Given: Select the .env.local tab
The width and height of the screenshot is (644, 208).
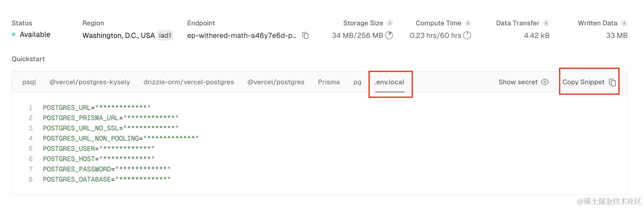Looking at the screenshot, I should 390,82.
